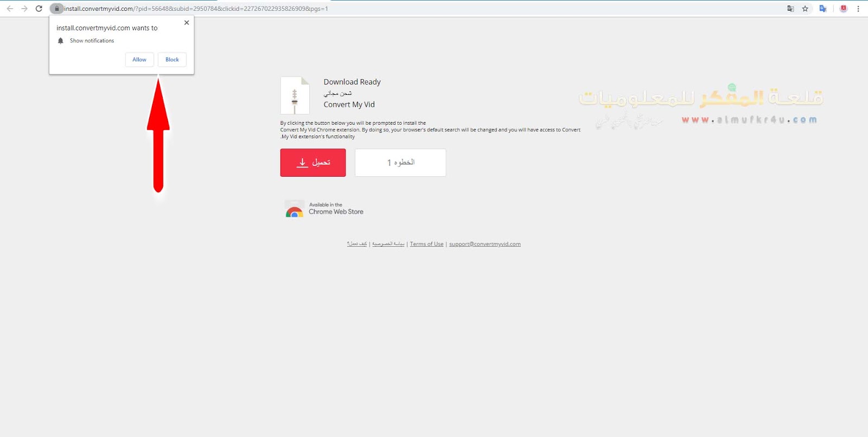Open the Google Translate extension icon
Viewport: 868px width, 437px height.
pyautogui.click(x=823, y=9)
